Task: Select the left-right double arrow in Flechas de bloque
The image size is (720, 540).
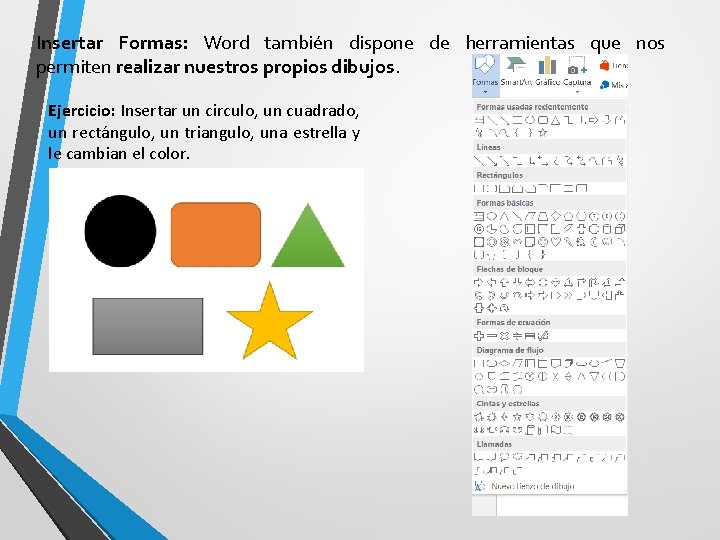Action: 530,282
